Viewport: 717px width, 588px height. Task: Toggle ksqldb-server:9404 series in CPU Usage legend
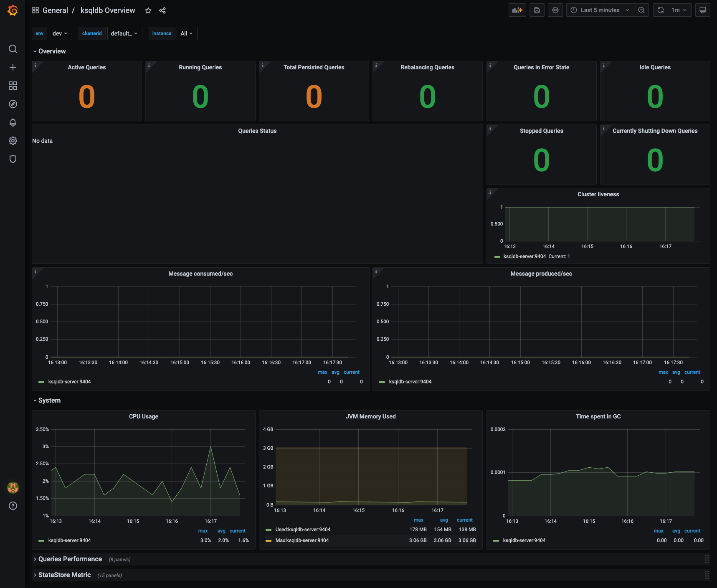click(x=69, y=540)
